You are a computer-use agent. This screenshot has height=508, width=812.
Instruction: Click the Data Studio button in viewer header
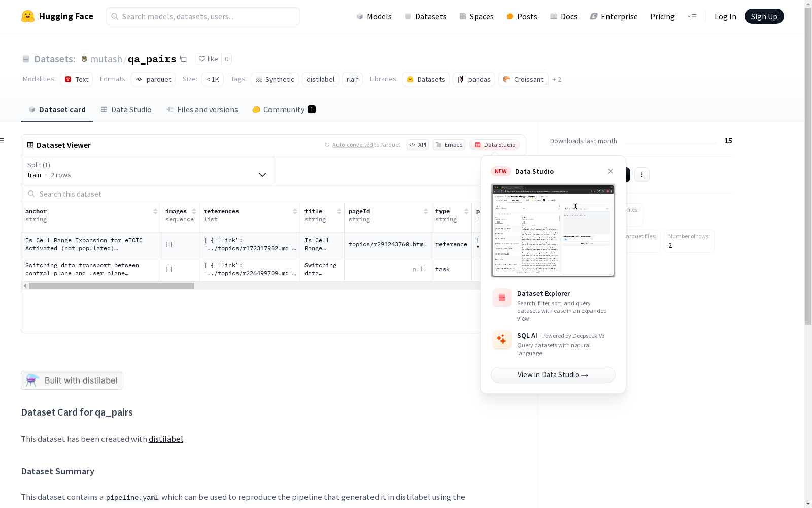pyautogui.click(x=495, y=145)
